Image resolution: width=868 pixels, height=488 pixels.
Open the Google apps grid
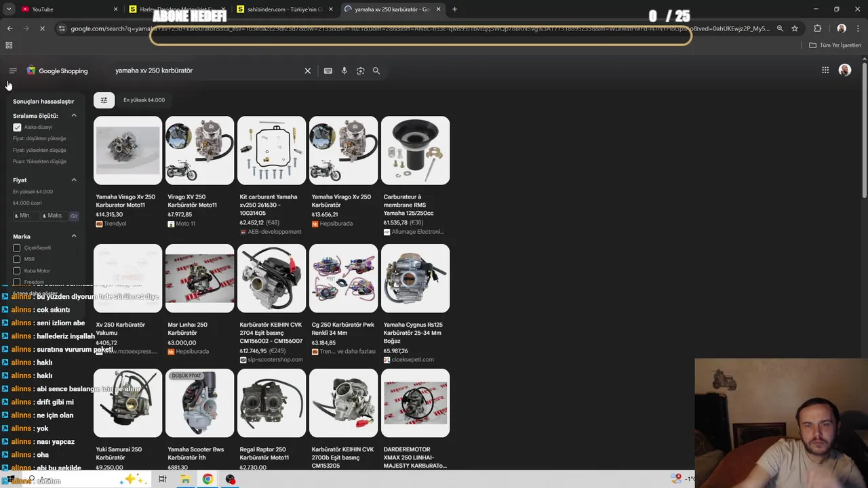pos(825,70)
